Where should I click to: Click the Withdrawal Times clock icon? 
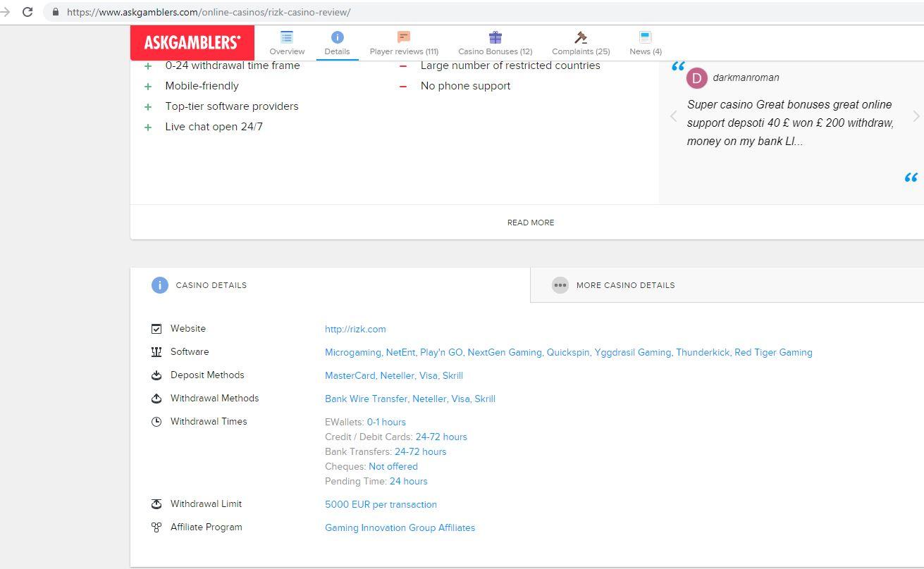click(156, 422)
